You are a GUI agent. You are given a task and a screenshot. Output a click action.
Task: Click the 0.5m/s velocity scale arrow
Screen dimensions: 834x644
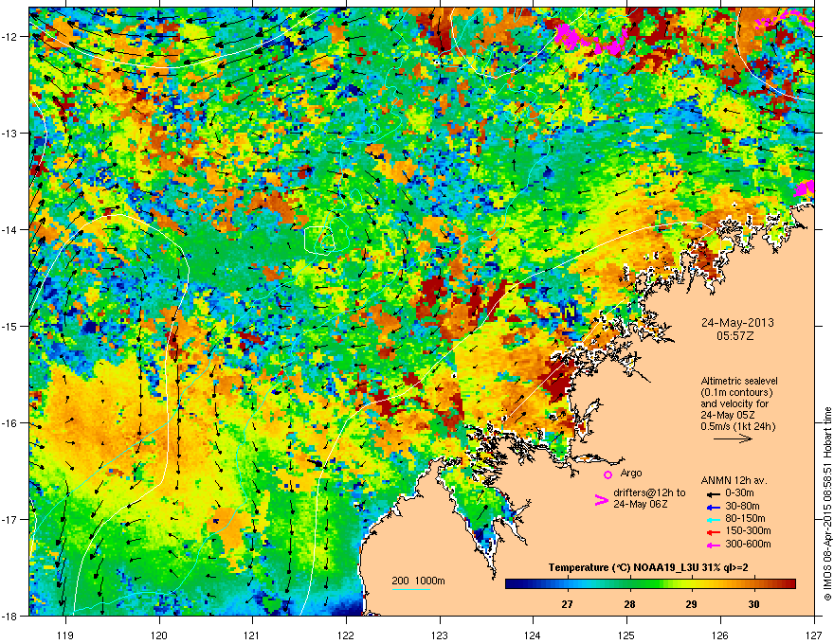[733, 438]
